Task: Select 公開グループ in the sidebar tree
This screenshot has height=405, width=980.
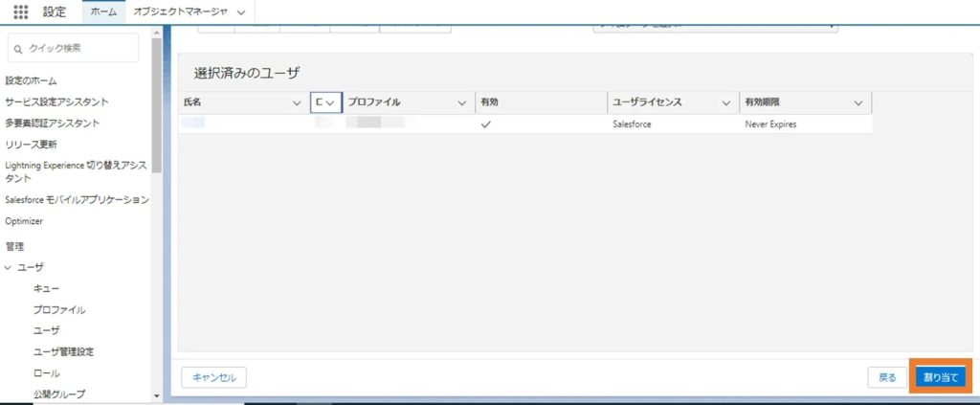Action: pos(58,394)
